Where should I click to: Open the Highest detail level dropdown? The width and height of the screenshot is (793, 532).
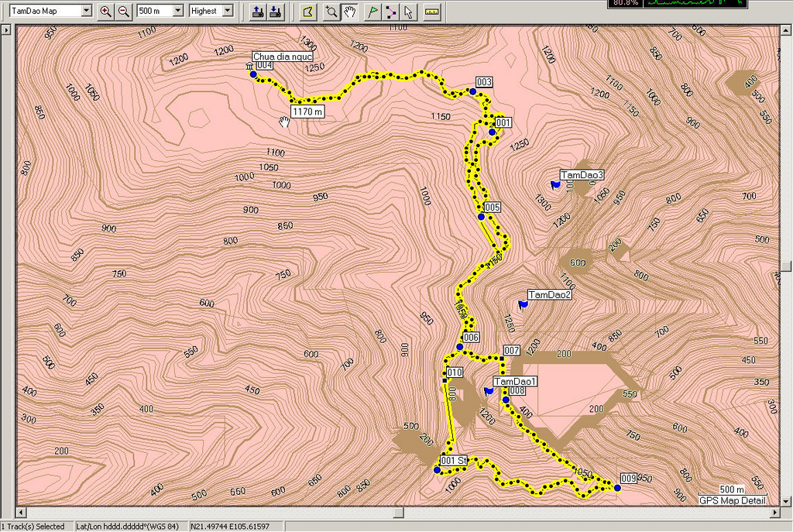[228, 11]
